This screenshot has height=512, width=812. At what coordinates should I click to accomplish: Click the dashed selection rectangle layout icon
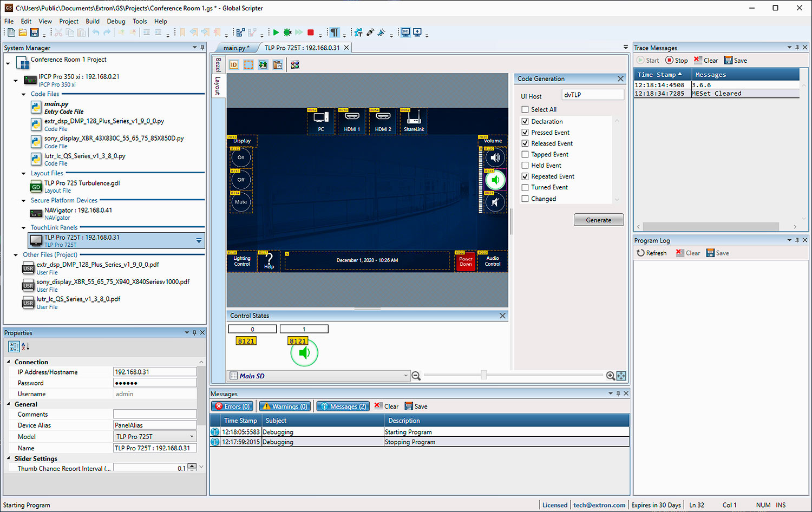click(x=248, y=65)
